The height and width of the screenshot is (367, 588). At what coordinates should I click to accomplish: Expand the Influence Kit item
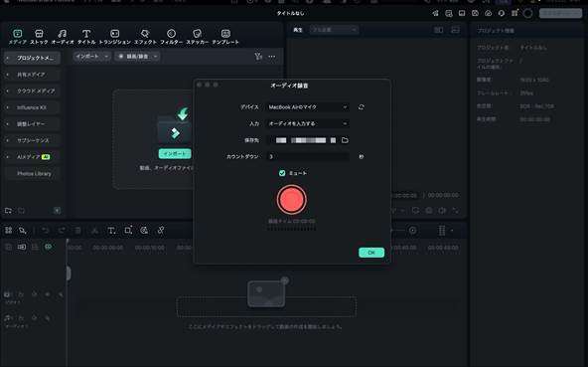tap(7, 107)
